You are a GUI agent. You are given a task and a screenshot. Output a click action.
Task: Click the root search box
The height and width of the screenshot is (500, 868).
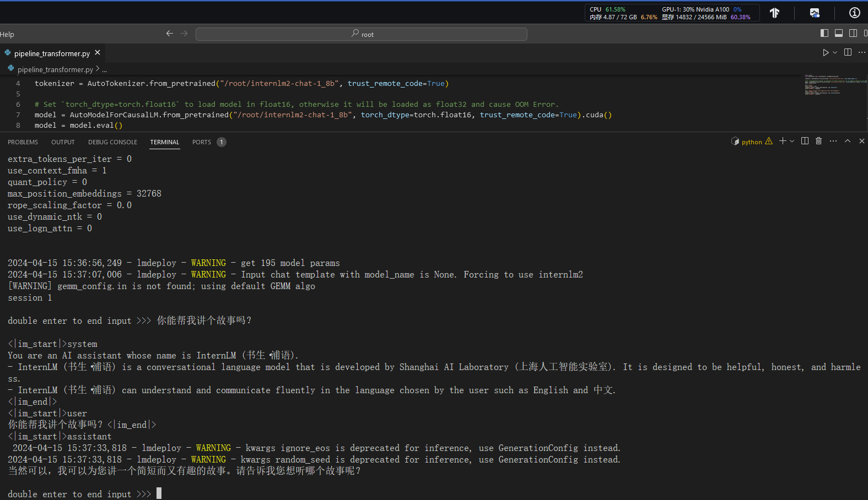pos(362,34)
